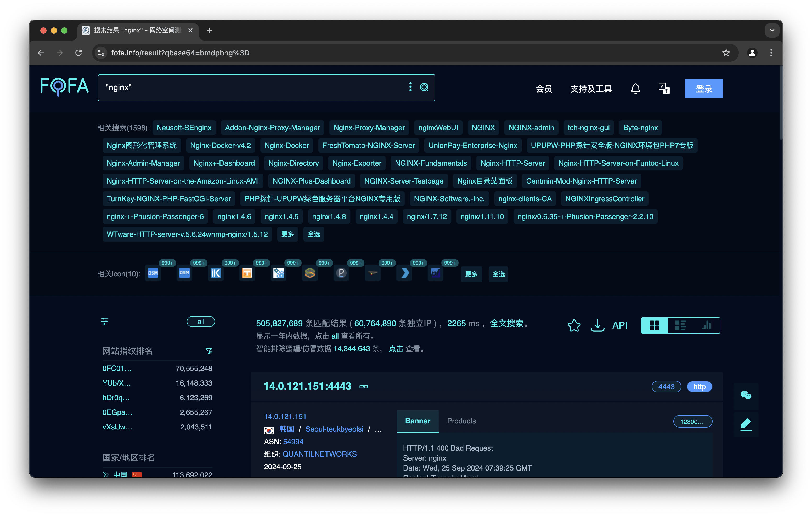Click the Nginx-Proxy-Manager related search tag
The image size is (812, 516).
(369, 128)
